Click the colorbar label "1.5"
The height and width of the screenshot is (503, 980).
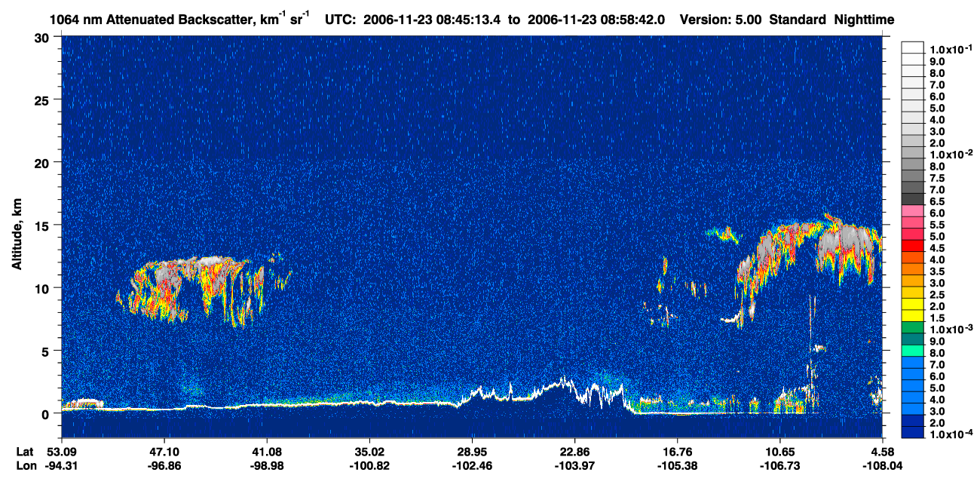pyautogui.click(x=936, y=317)
